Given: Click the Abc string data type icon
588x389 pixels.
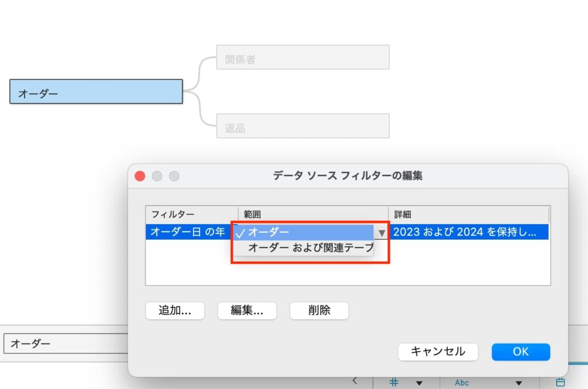Looking at the screenshot, I should click(x=462, y=383).
